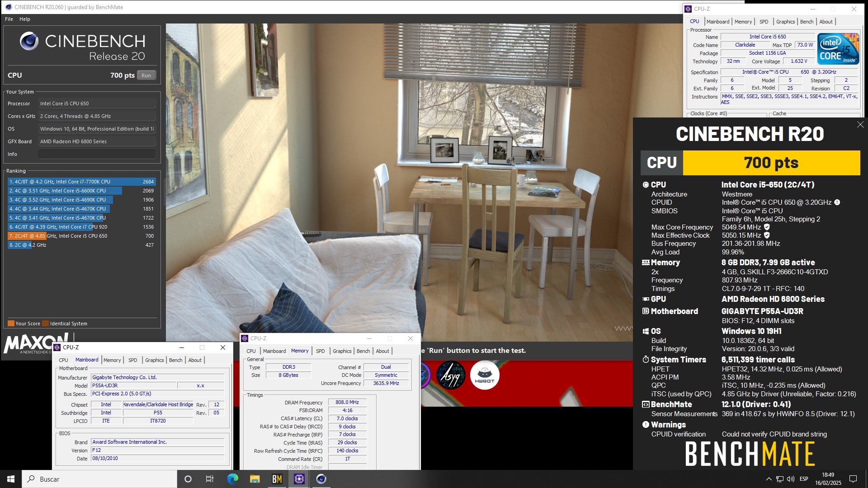Viewport: 868px width, 488px height.
Task: Click the GPU section icon in BenchMate panel
Action: coord(646,299)
